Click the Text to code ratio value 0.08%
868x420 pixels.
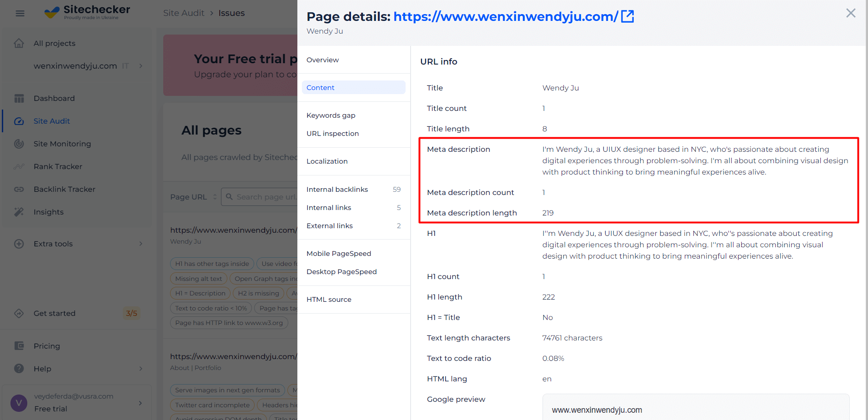[x=553, y=358]
